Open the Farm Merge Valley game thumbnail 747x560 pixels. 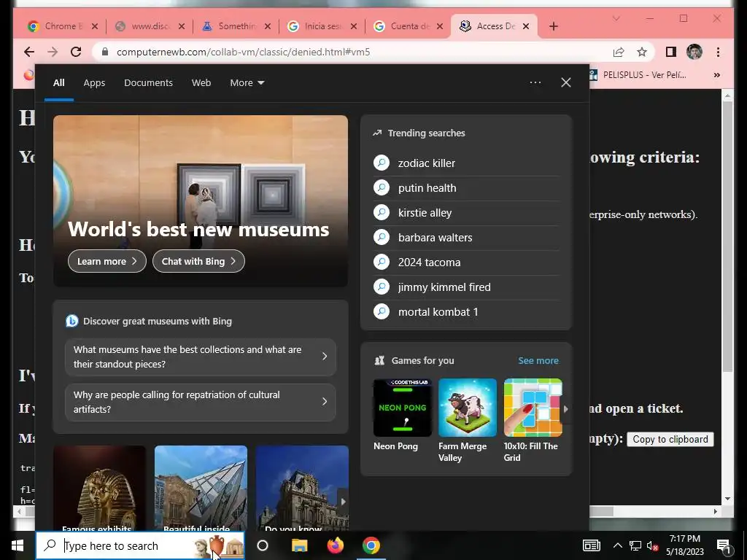pyautogui.click(x=468, y=408)
